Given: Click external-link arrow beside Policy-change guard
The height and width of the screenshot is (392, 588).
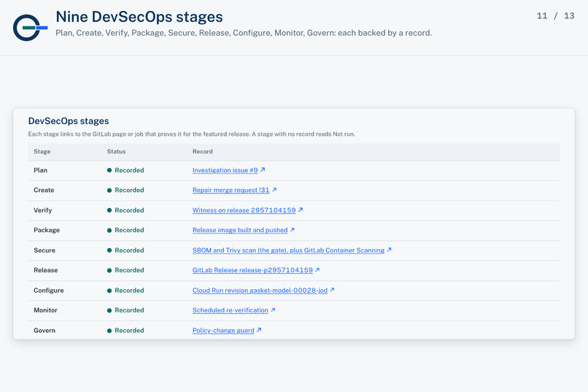Looking at the screenshot, I should click(259, 330).
